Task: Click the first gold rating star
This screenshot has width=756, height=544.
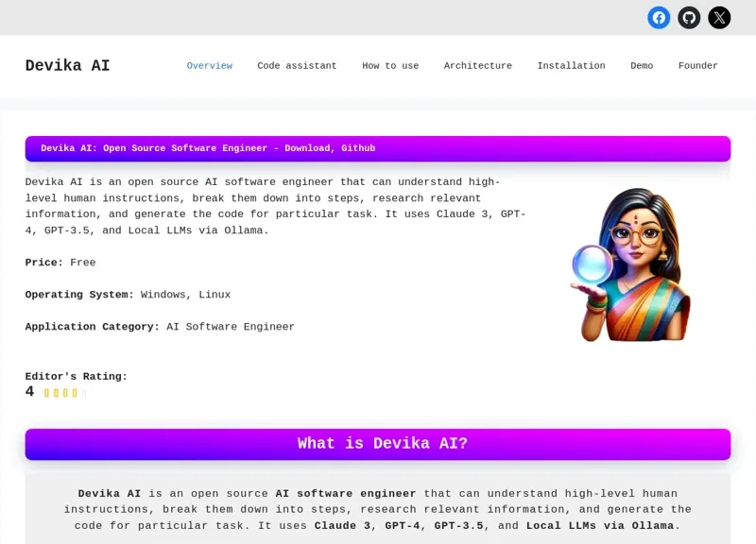Action: [47, 393]
